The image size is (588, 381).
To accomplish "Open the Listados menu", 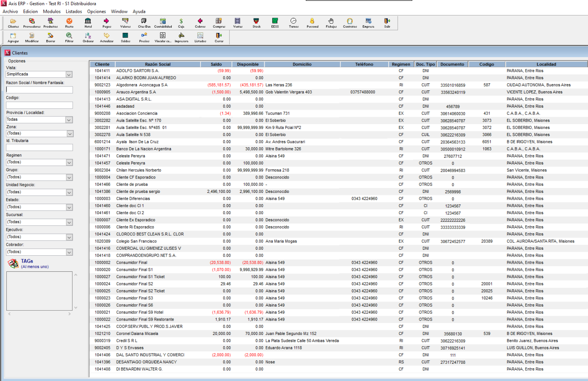I will coord(74,12).
